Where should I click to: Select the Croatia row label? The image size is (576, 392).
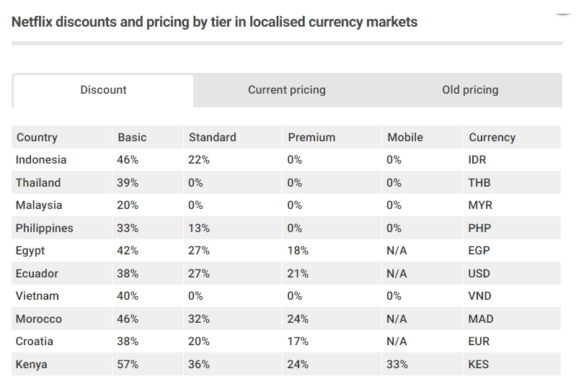pyautogui.click(x=35, y=342)
